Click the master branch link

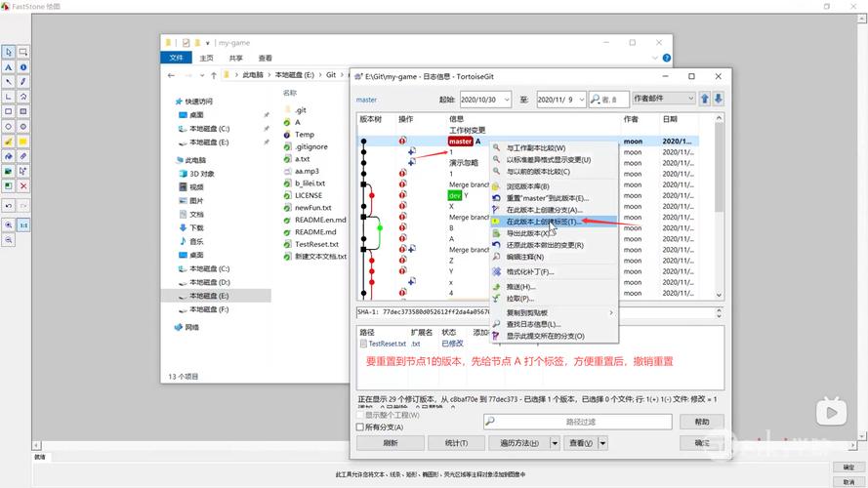point(366,100)
